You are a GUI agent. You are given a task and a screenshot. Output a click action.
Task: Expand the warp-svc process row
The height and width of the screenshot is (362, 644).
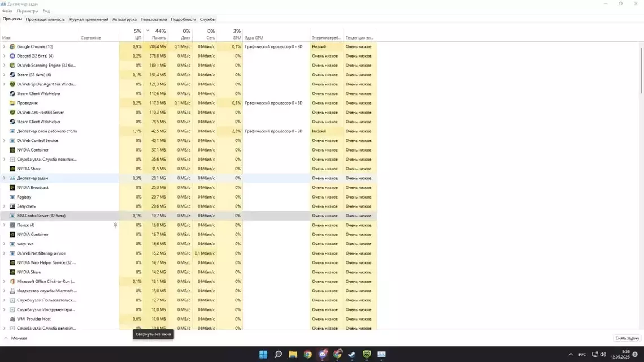[x=4, y=244]
